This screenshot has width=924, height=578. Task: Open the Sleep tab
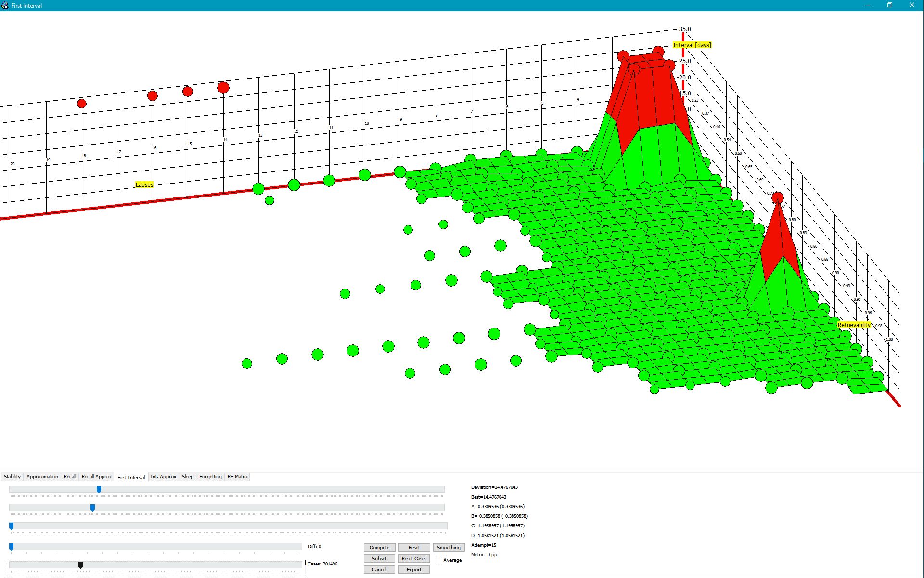(187, 476)
